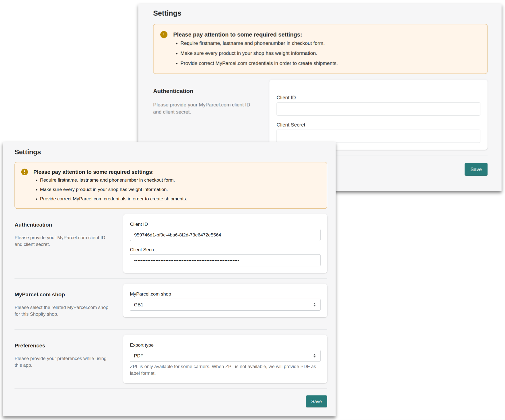Viewport: 505px width, 420px height.
Task: Select the Settings title on the back panel
Action: (167, 13)
